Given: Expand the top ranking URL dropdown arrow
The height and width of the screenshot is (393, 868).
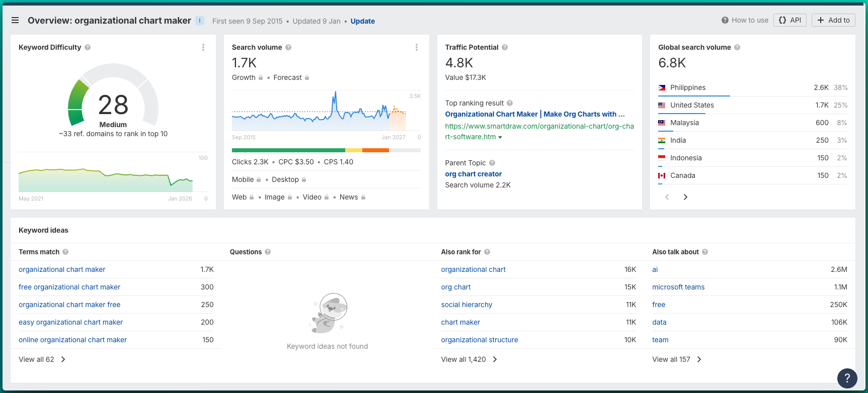Looking at the screenshot, I should (x=500, y=137).
